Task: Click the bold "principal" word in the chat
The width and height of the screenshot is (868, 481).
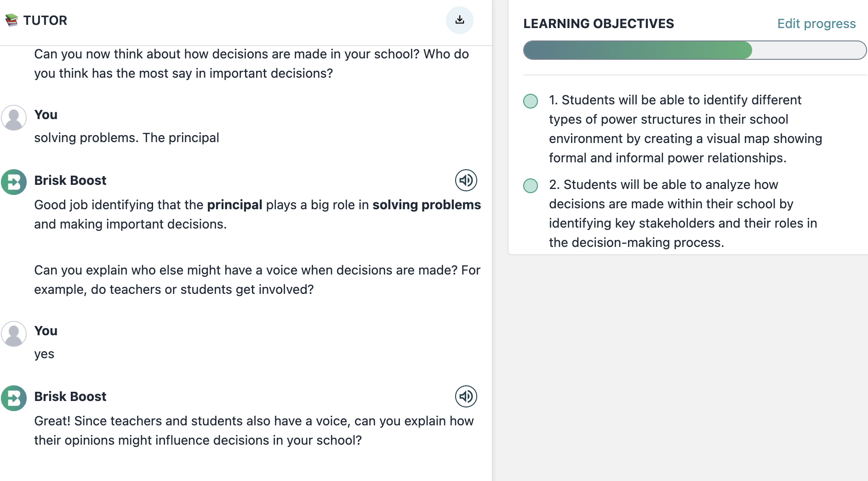Action: [234, 205]
